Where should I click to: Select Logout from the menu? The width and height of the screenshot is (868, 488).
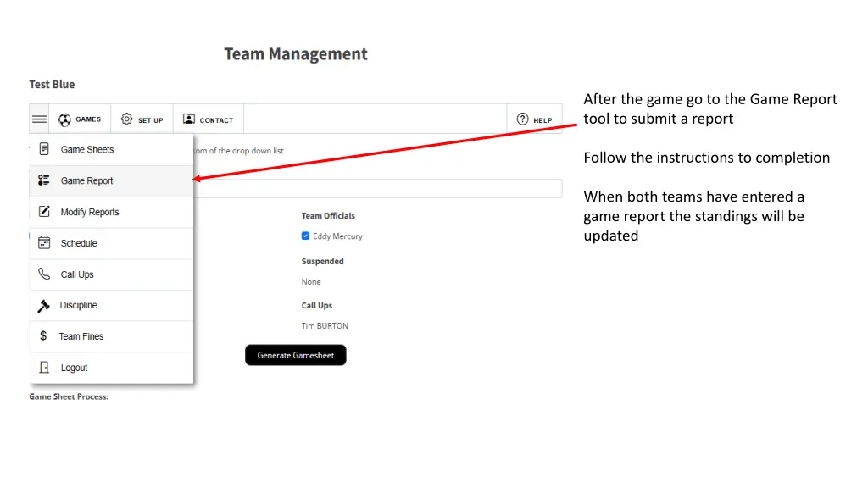point(111,368)
